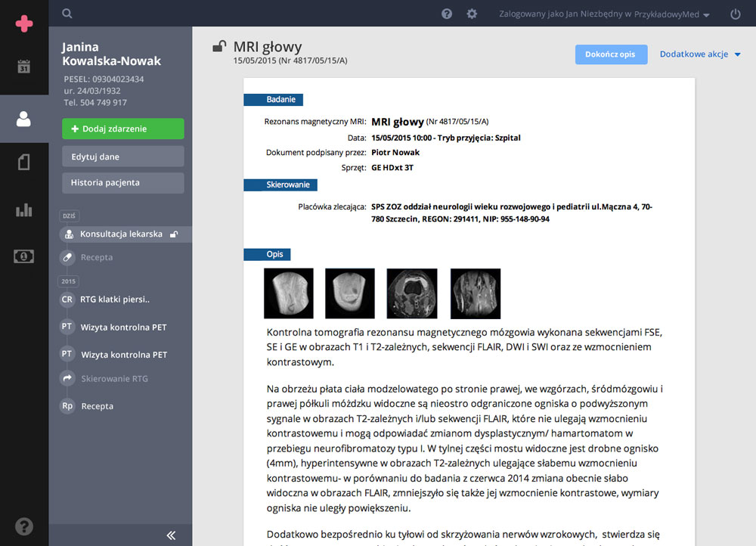
Task: Expand the Dodatkowe akcje dropdown
Action: point(699,54)
